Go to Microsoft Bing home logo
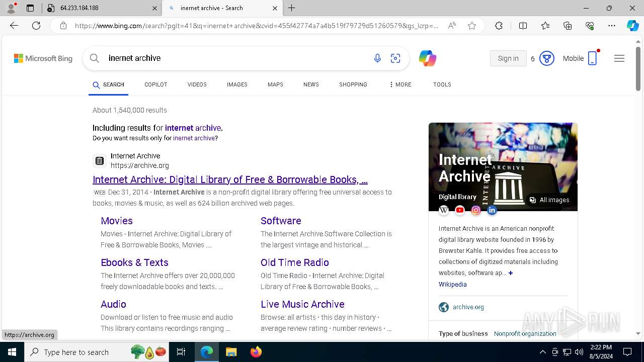The height and width of the screenshot is (362, 644). pyautogui.click(x=43, y=58)
